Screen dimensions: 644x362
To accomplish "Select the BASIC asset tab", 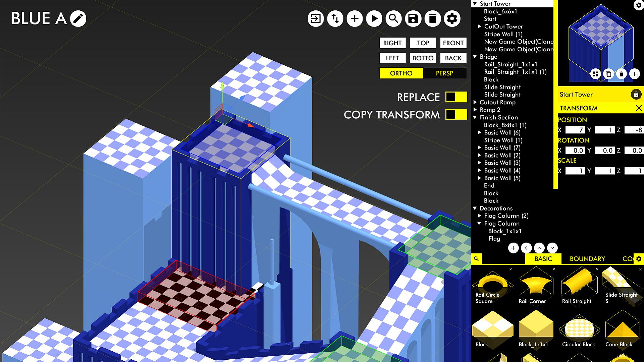I will coord(543,259).
